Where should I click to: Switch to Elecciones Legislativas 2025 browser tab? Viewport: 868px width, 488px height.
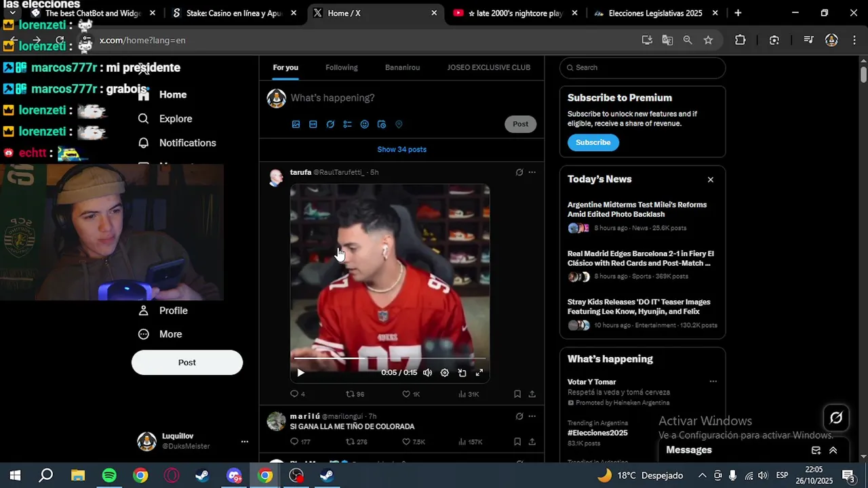pos(654,13)
